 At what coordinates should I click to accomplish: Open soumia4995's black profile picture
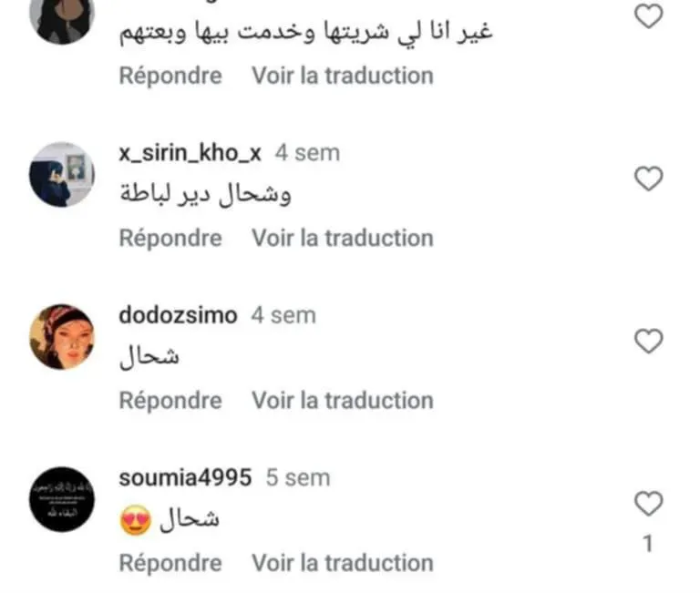62,499
